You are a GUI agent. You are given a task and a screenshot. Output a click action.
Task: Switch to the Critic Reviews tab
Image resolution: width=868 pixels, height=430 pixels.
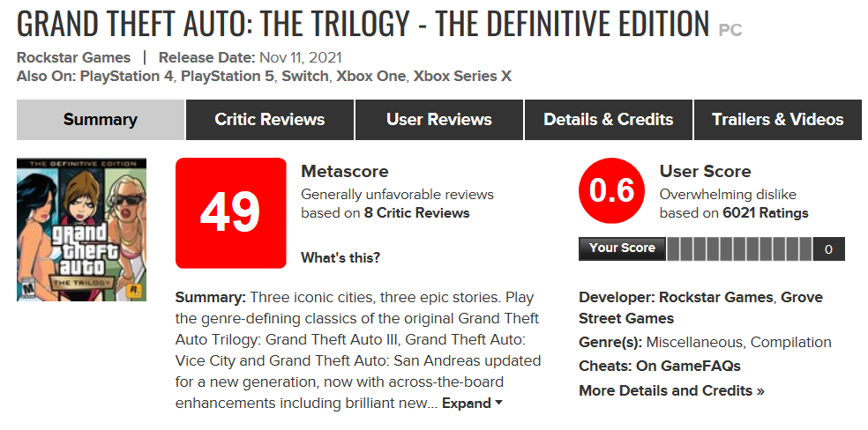pyautogui.click(x=270, y=119)
